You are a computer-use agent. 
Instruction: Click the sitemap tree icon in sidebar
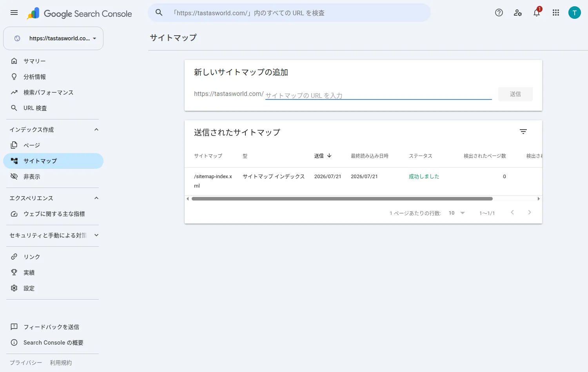14,161
